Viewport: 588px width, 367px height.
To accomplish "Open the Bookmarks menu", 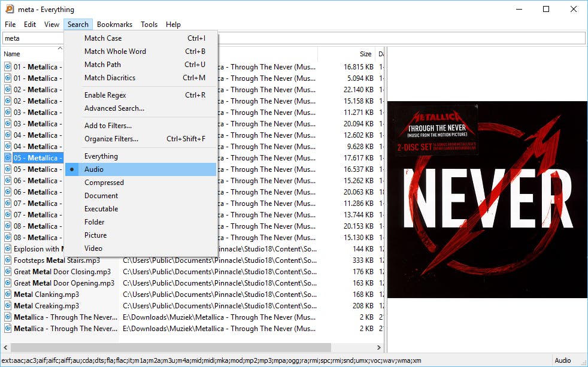I will [114, 25].
